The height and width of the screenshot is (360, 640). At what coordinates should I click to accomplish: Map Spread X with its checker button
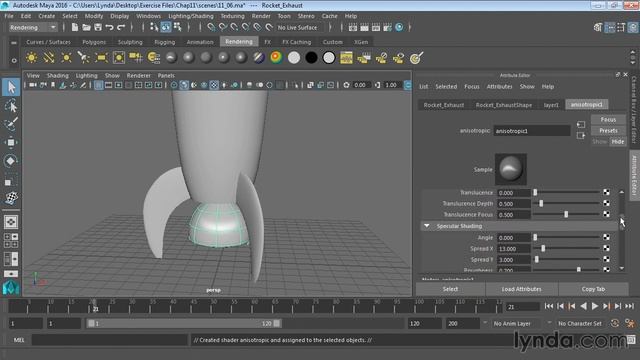coord(607,248)
